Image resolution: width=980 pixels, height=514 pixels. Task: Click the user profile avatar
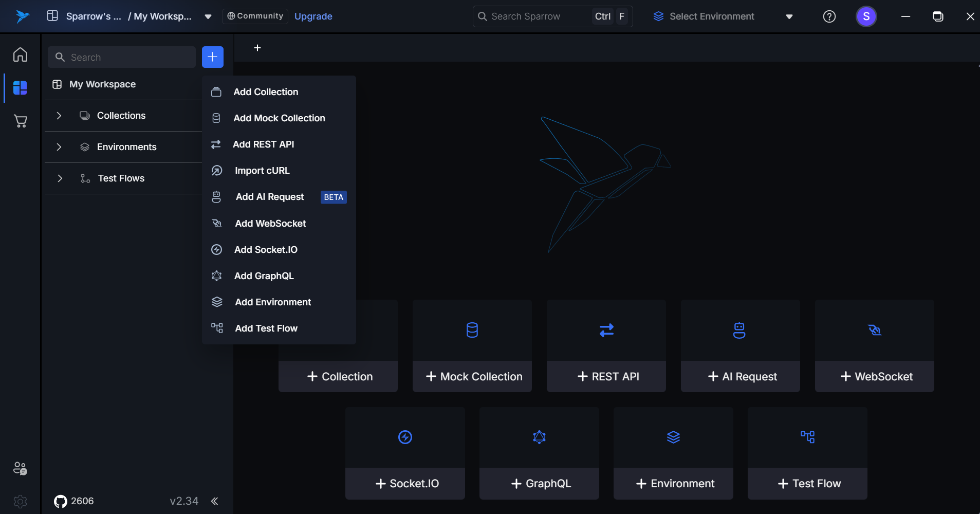tap(866, 16)
